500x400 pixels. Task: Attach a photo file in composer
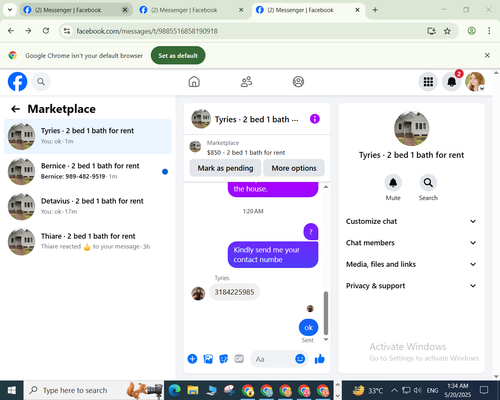(x=208, y=359)
